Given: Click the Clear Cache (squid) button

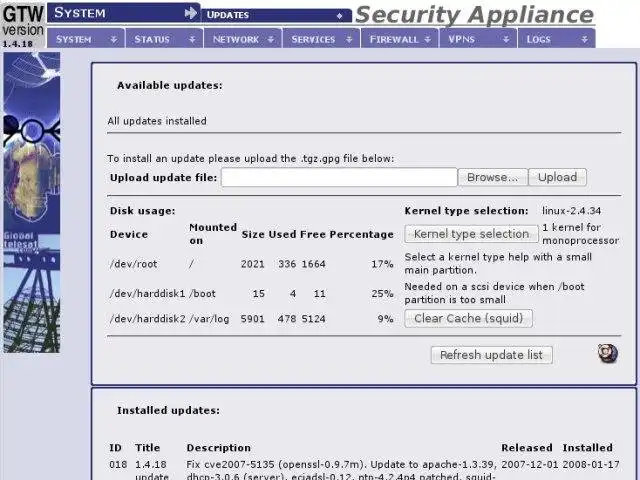Looking at the screenshot, I should click(468, 318).
